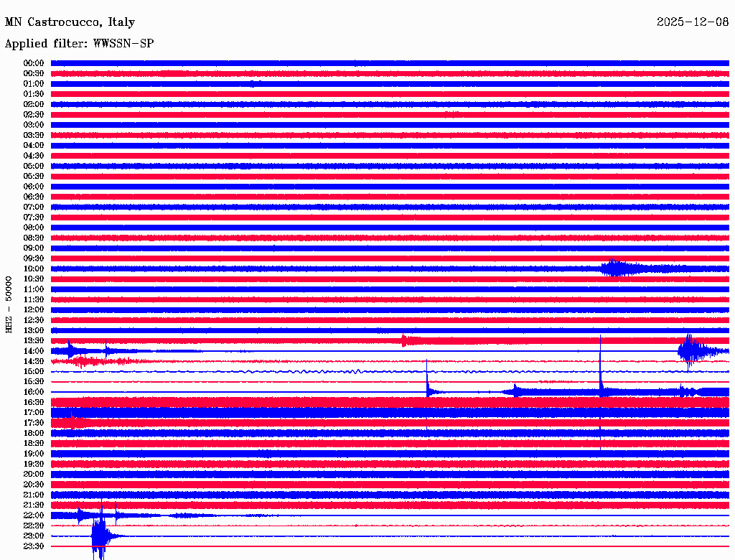This screenshot has height=560, width=735.
Task: Select the 10:00 time label
Action: 34,269
